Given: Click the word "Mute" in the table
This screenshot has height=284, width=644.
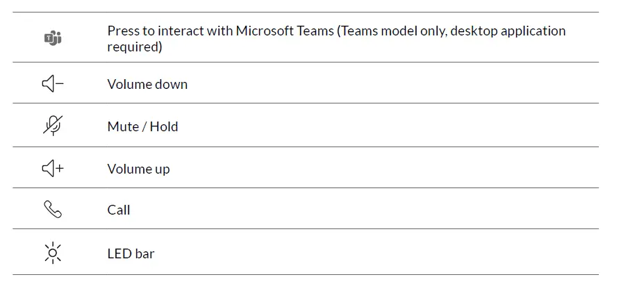Looking at the screenshot, I should point(123,127).
